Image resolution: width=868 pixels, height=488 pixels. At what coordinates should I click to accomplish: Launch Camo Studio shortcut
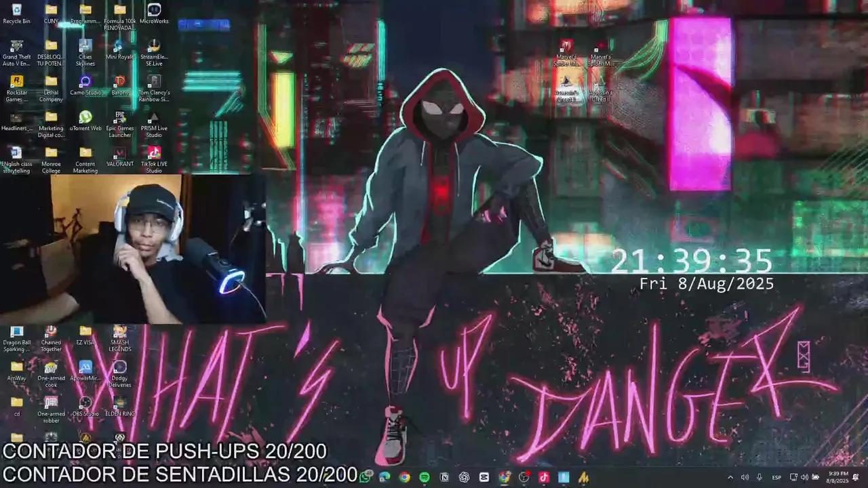pyautogui.click(x=85, y=85)
